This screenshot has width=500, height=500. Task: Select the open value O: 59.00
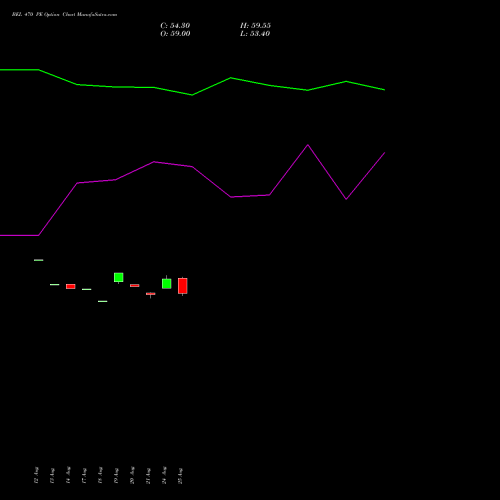tap(175, 34)
